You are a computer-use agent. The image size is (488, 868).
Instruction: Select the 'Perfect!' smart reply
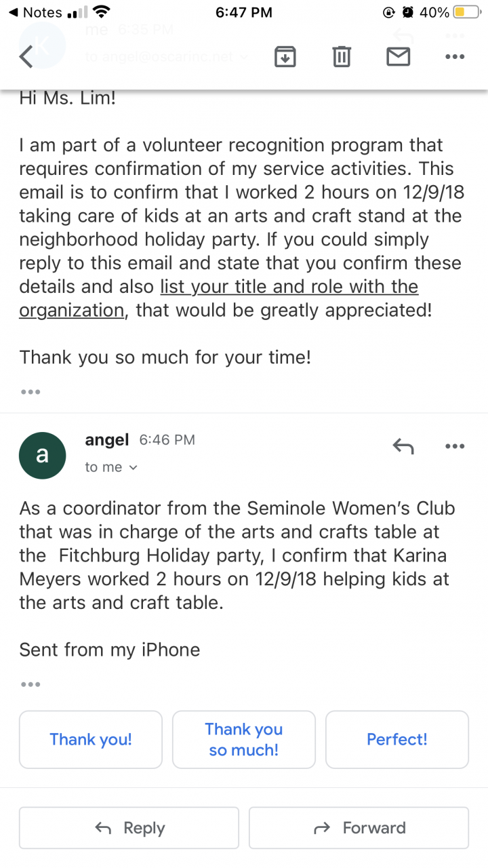pos(397,739)
